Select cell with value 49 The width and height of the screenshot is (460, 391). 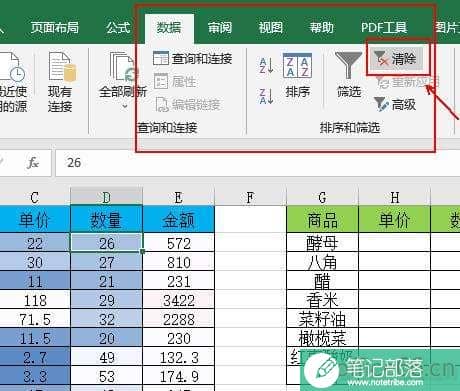(106, 357)
